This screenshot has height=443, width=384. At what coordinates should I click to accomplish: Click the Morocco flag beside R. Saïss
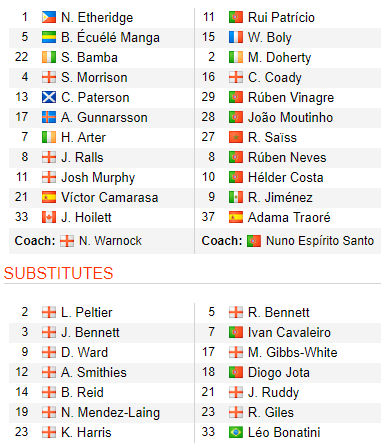click(236, 137)
